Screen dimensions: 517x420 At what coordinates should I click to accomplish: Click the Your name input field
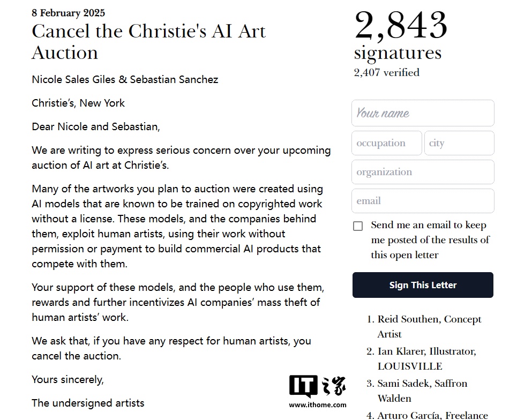pos(423,113)
